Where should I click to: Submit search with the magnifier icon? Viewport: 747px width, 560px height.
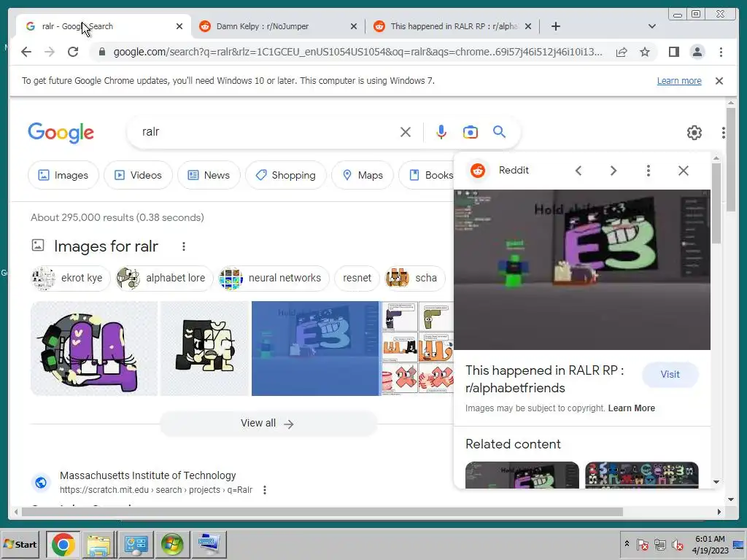pyautogui.click(x=499, y=132)
